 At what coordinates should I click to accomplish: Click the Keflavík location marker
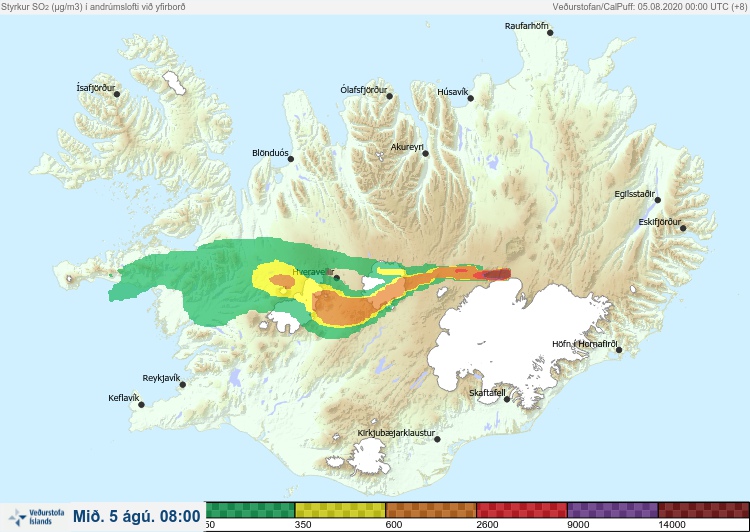[141, 405]
